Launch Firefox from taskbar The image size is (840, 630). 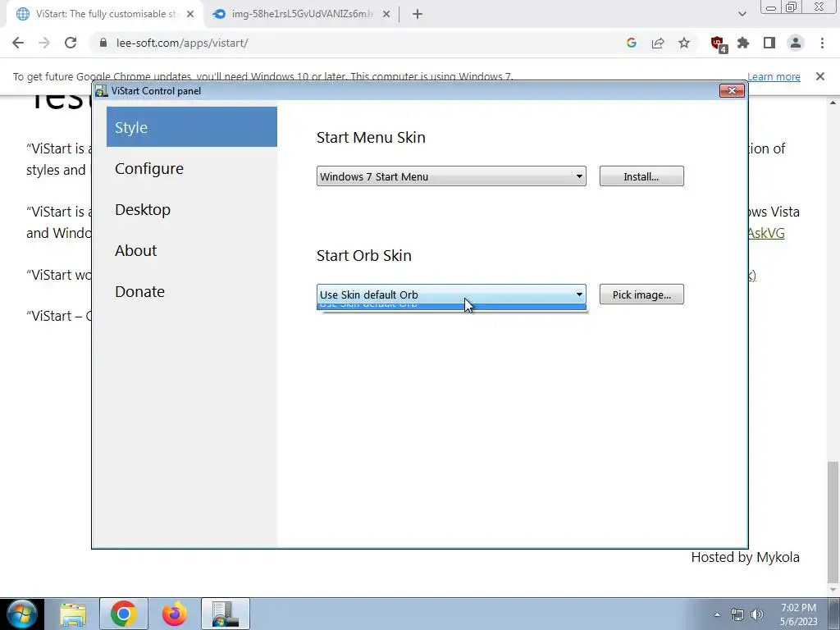[x=175, y=614]
